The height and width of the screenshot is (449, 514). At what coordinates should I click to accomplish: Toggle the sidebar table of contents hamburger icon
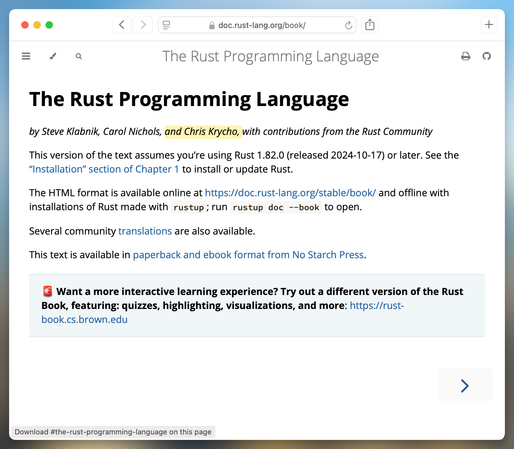[x=26, y=56]
